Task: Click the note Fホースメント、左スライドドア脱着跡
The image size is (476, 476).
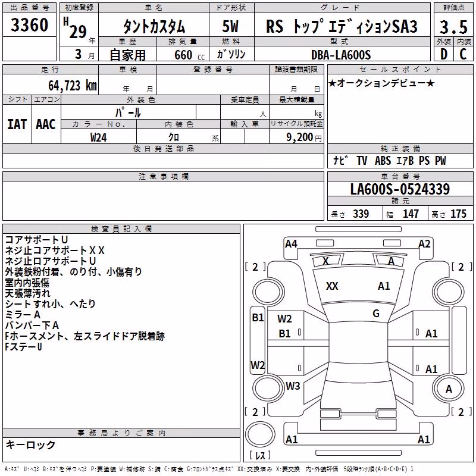Action: pos(84,336)
